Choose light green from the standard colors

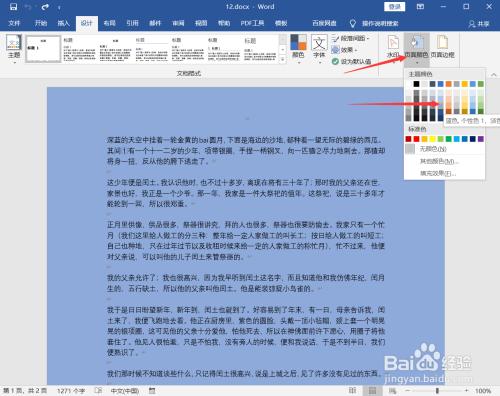pos(440,139)
